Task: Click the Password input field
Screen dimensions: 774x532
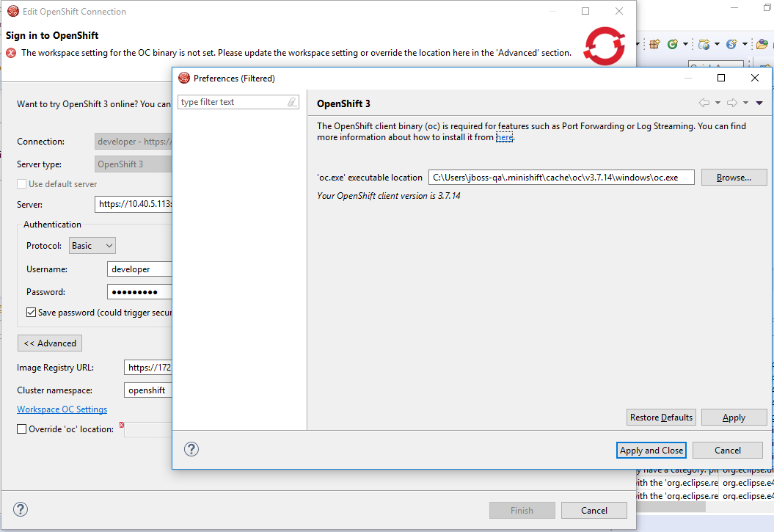Action: click(139, 291)
